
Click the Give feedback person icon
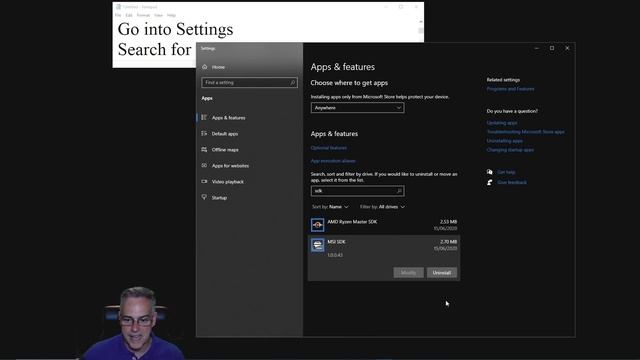coord(490,182)
